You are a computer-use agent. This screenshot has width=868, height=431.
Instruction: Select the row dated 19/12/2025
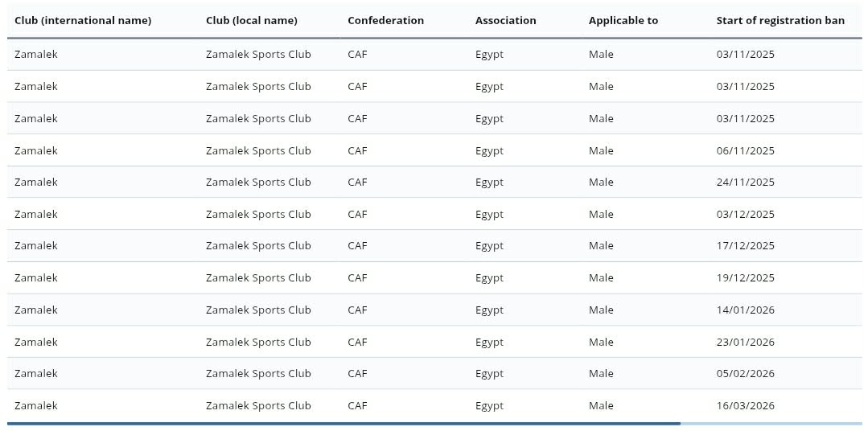pyautogui.click(x=434, y=277)
